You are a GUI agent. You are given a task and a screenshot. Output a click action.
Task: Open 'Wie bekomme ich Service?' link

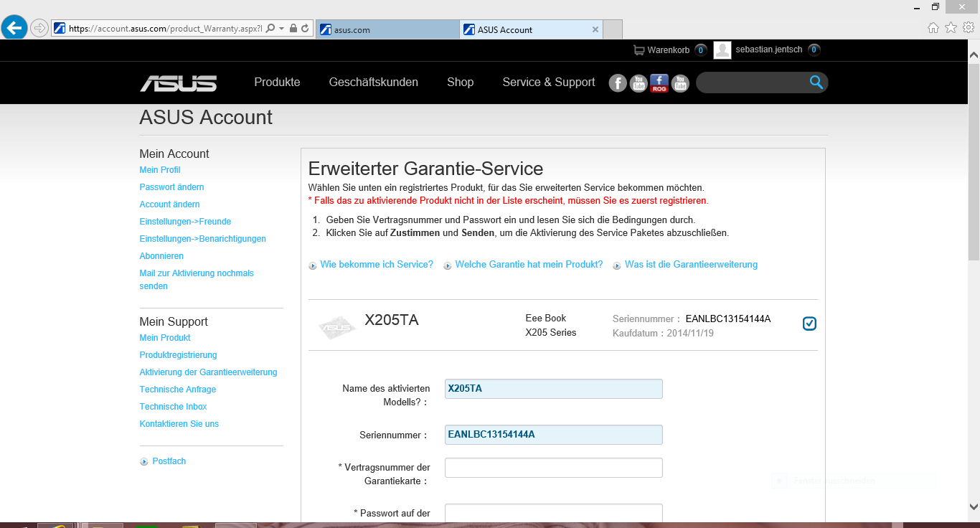[377, 265]
